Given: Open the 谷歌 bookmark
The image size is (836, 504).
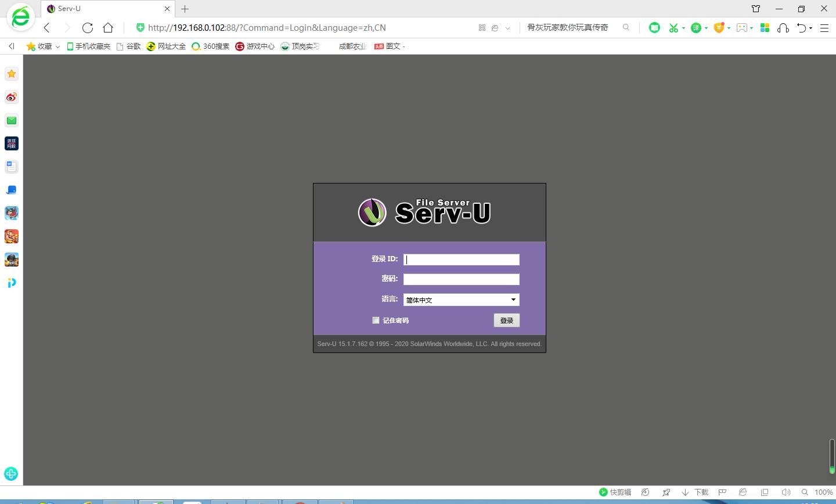Looking at the screenshot, I should 128,46.
